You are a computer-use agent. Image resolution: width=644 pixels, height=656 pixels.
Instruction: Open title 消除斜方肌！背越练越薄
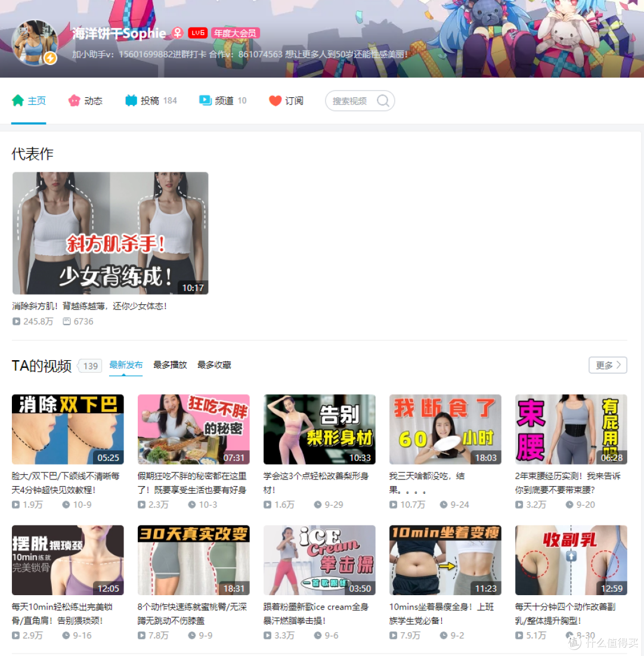tap(89, 307)
